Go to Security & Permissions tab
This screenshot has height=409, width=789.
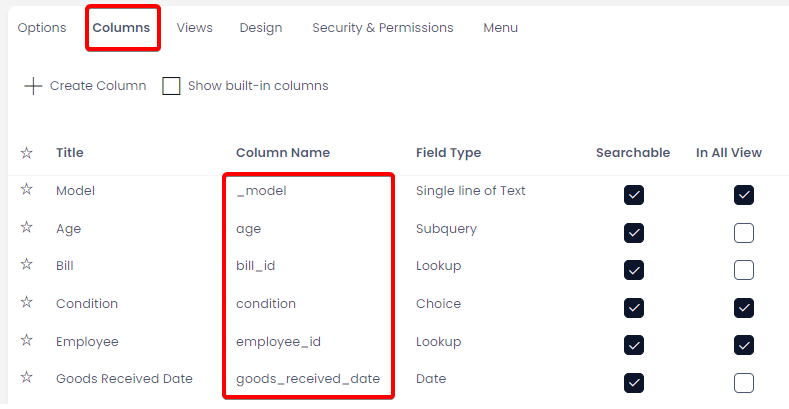[382, 28]
